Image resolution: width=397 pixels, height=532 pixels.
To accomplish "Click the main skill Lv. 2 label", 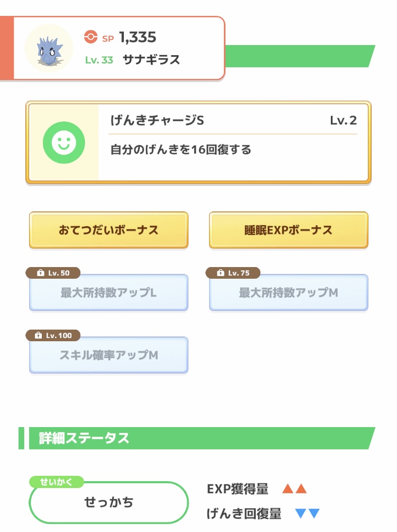I will (343, 120).
